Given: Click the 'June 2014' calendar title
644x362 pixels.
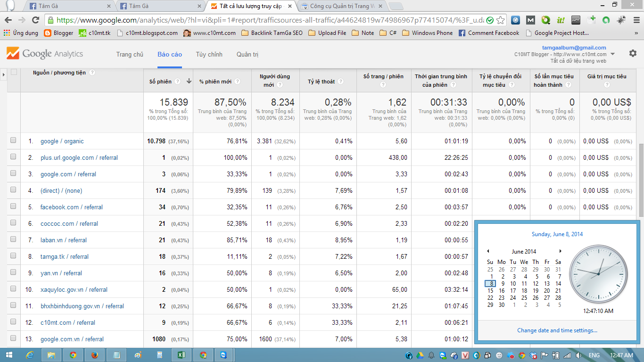Looking at the screenshot, I should [x=524, y=251].
